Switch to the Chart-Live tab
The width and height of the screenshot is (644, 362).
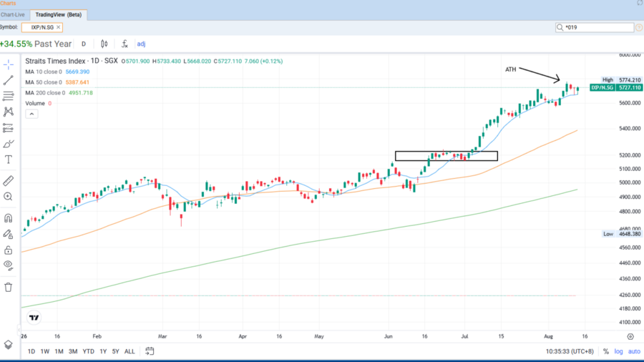point(13,15)
